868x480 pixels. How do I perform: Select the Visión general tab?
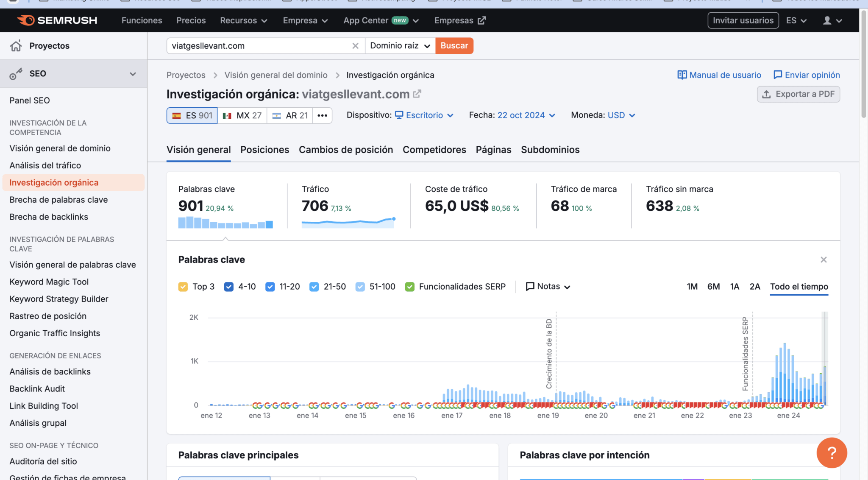click(x=198, y=150)
